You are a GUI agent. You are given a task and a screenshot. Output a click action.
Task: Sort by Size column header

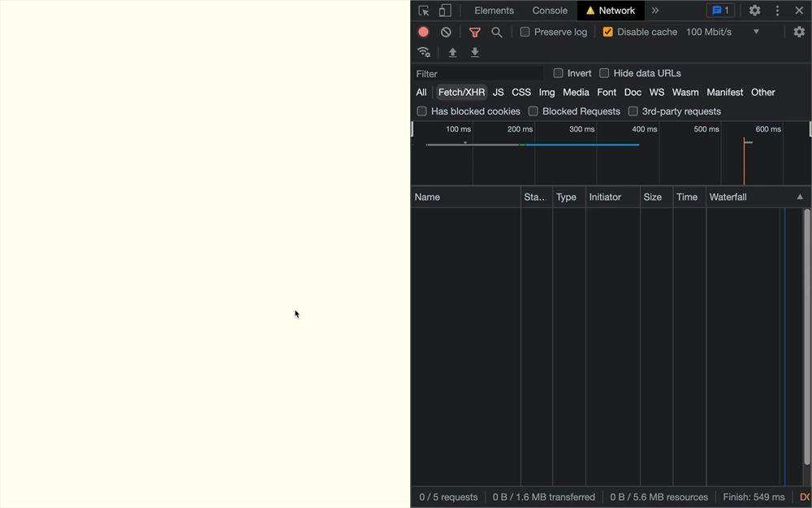coord(656,197)
